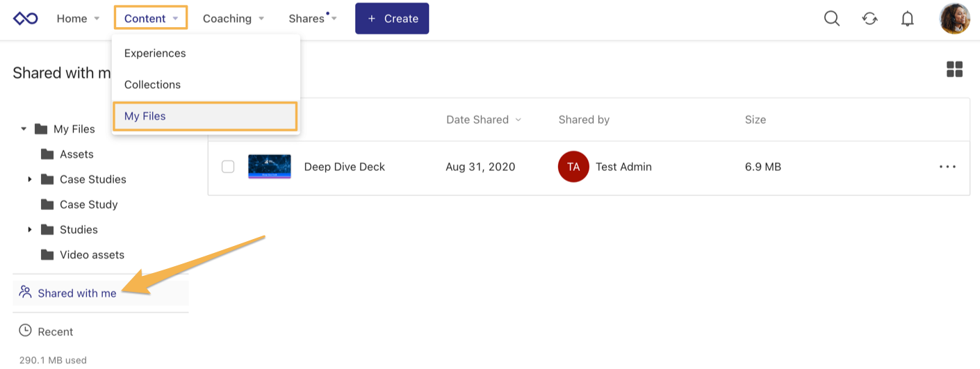
Task: Expand the Studies folder tree arrow
Action: tap(30, 229)
